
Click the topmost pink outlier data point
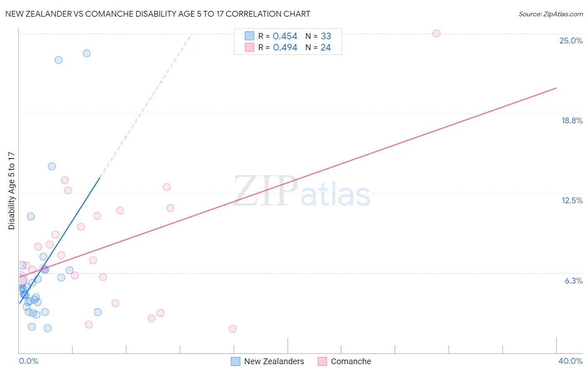(x=436, y=33)
